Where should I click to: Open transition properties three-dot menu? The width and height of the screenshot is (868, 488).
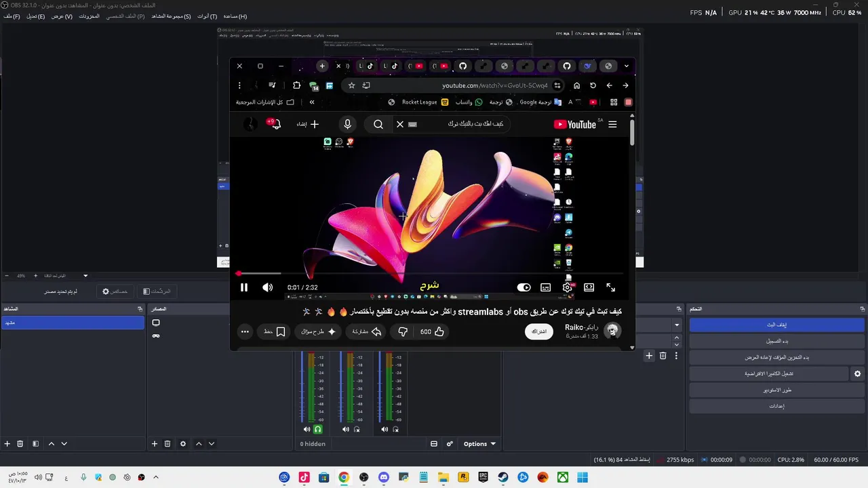pyautogui.click(x=676, y=355)
